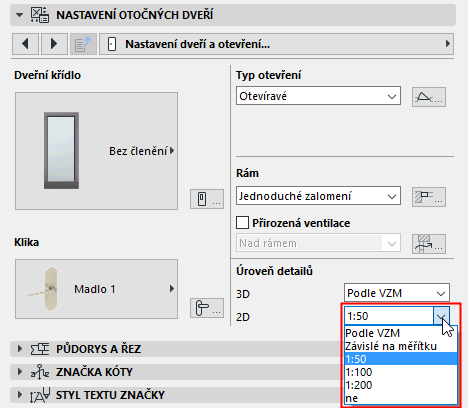
Task: Open the Rám Jednoduché zalomení dropdown
Action: tap(318, 196)
